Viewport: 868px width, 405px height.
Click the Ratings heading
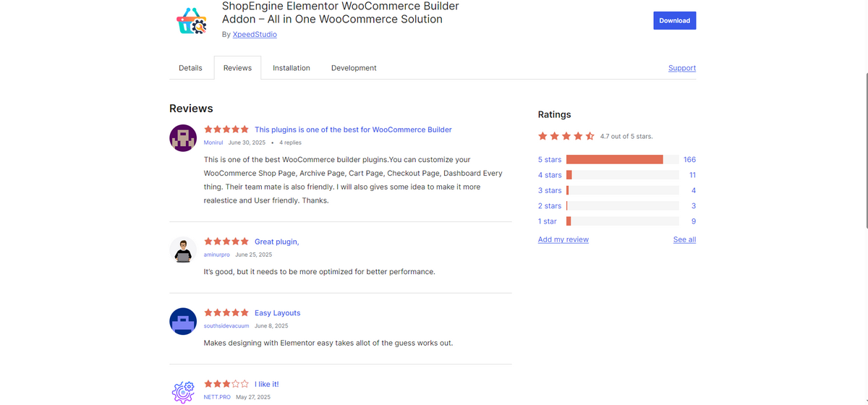point(555,114)
